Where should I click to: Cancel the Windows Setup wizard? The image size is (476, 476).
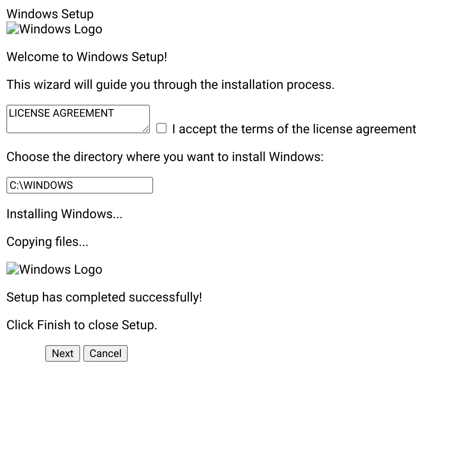click(x=106, y=353)
